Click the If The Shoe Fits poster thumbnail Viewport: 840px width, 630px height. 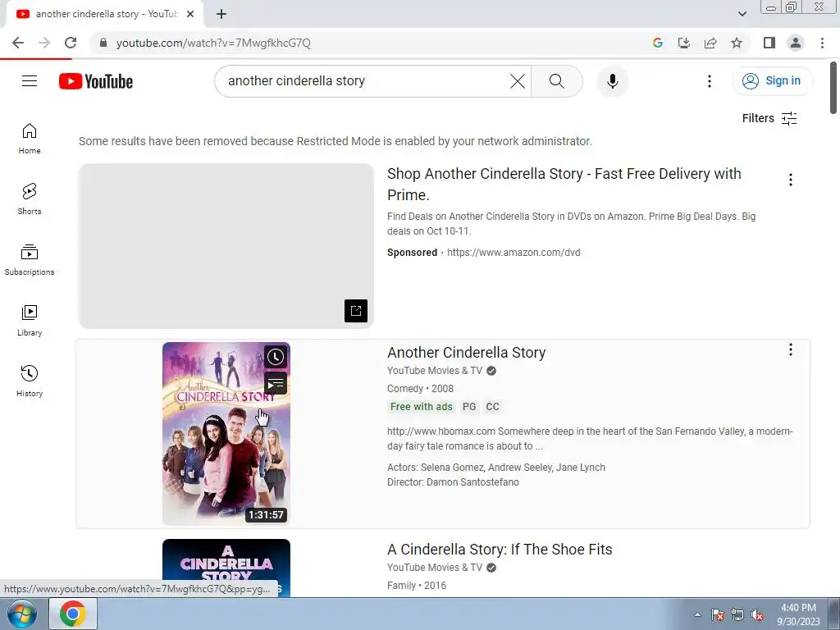(x=226, y=568)
